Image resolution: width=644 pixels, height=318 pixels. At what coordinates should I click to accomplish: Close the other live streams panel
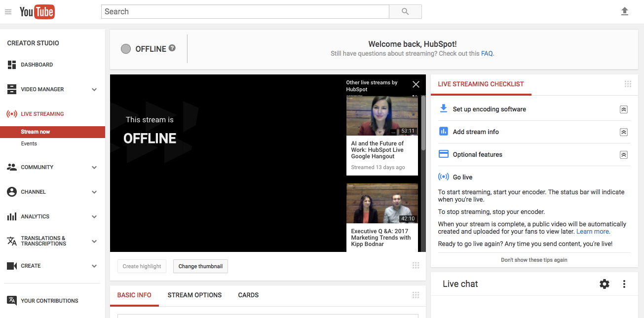416,84
